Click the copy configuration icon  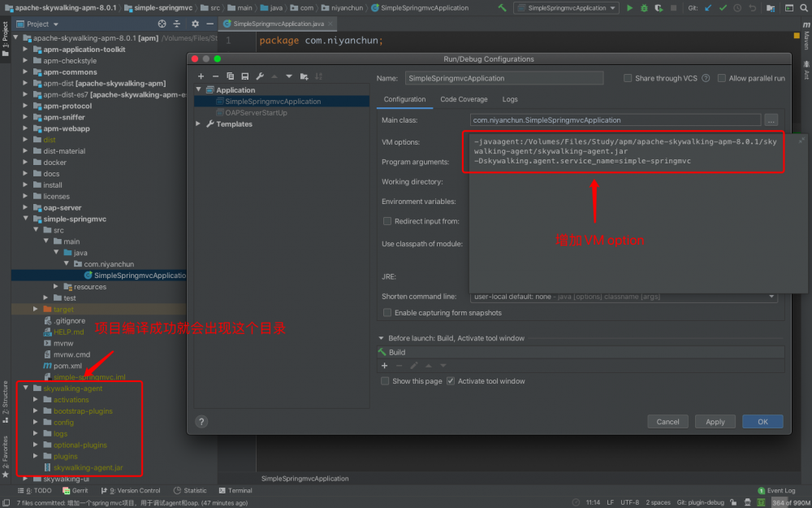point(231,76)
